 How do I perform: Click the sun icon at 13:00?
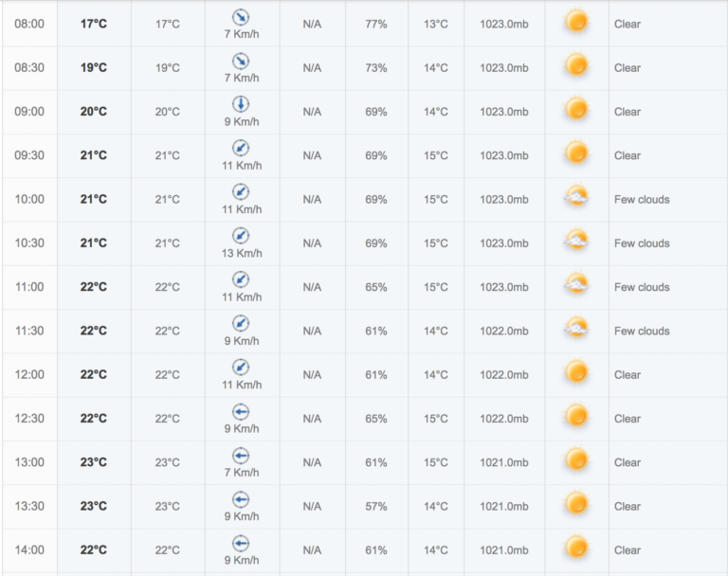coord(576,460)
